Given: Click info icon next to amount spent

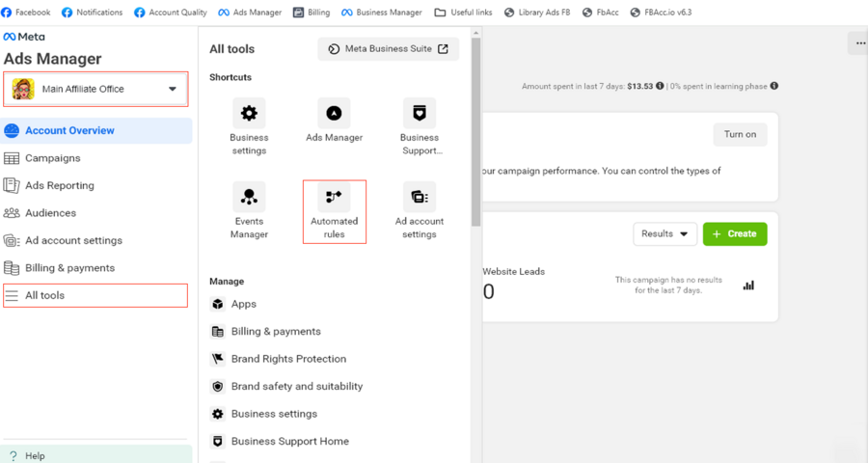Looking at the screenshot, I should pos(660,86).
